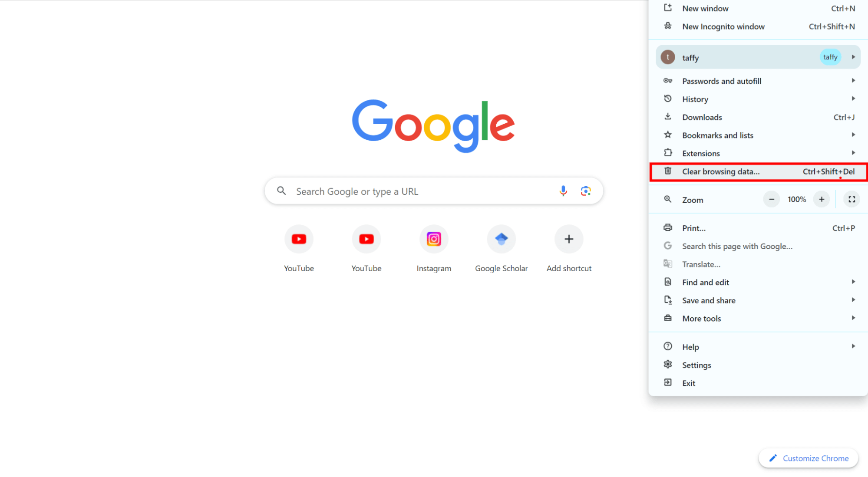This screenshot has height=477, width=868.
Task: Click the second YouTube shortcut icon
Action: pos(366,239)
